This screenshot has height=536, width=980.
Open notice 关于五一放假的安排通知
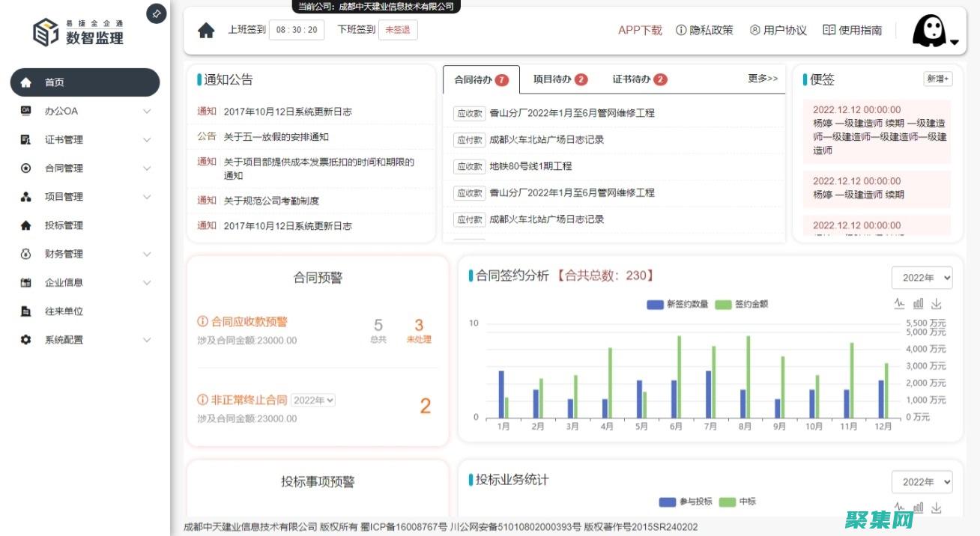[276, 137]
